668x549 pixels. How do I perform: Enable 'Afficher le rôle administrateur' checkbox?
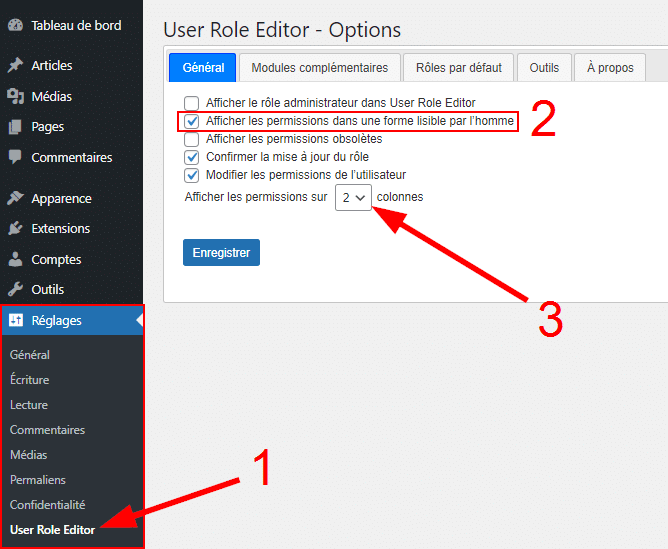pyautogui.click(x=192, y=103)
